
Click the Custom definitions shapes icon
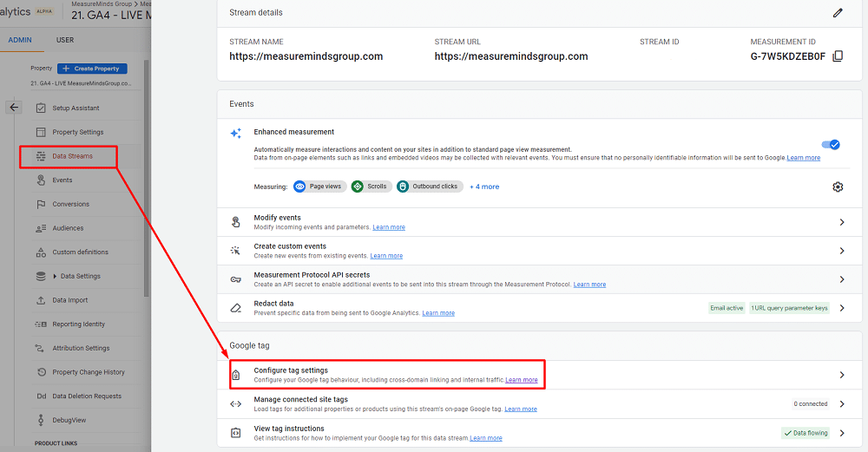point(41,252)
